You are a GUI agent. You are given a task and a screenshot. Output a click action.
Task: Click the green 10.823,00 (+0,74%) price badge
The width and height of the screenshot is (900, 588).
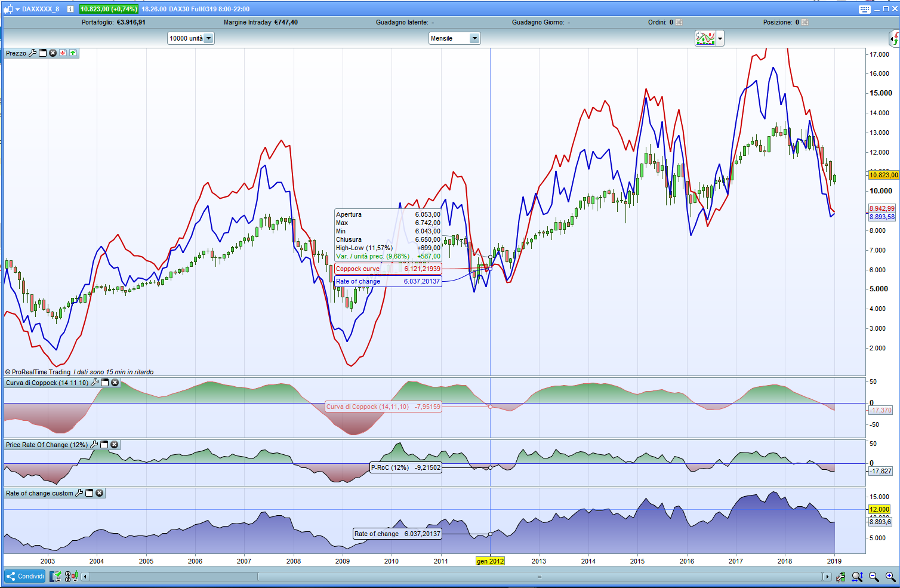point(109,9)
